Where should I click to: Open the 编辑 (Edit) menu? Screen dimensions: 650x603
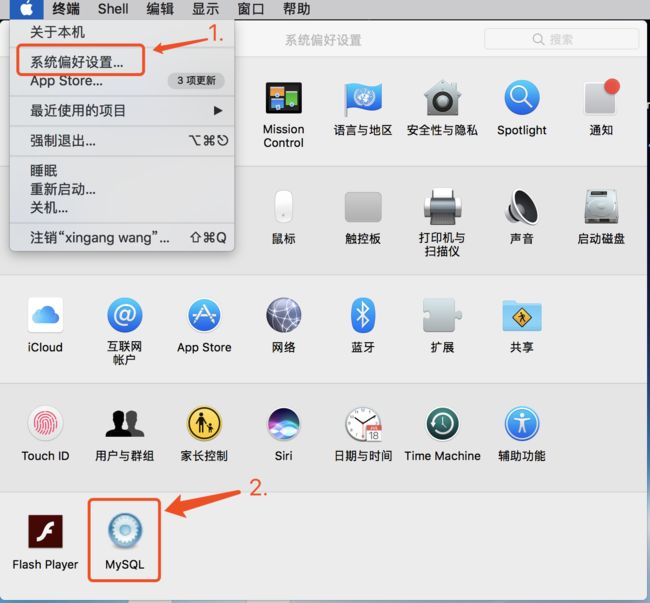pos(160,9)
